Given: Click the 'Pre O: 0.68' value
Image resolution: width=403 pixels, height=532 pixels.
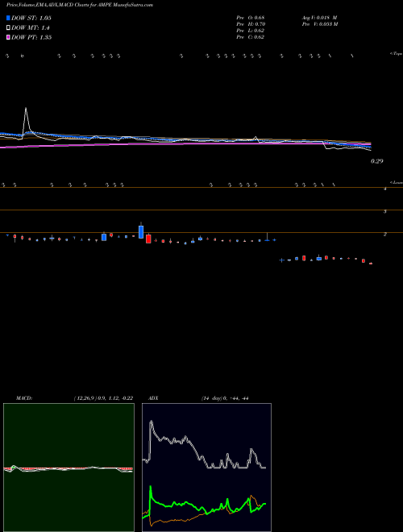Looking at the screenshot, I should [251, 18].
